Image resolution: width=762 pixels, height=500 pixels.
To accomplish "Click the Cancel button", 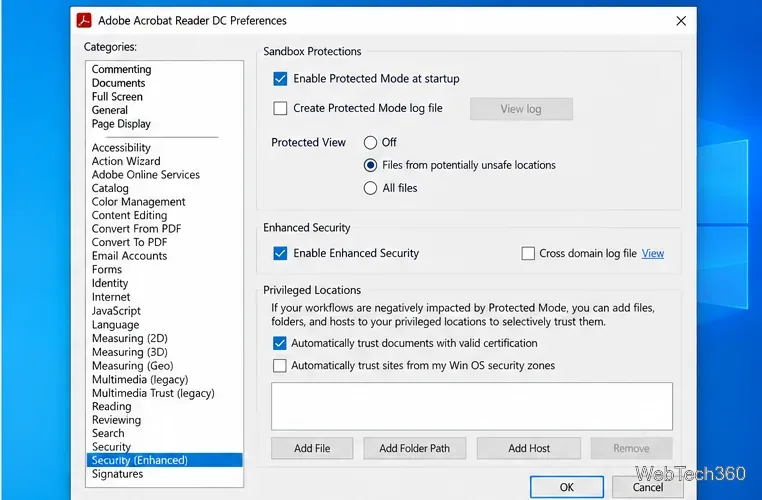I will [x=647, y=487].
